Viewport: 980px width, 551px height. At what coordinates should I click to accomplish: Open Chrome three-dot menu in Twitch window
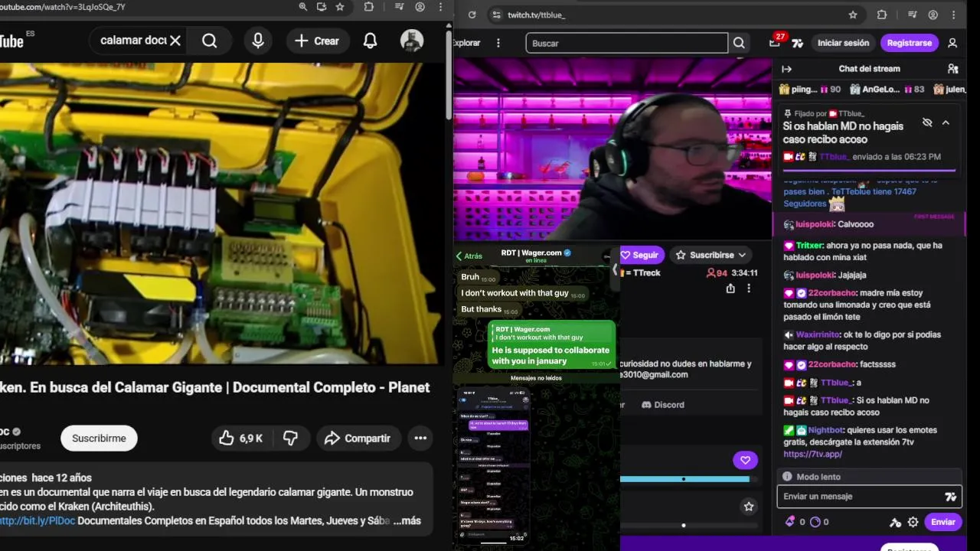[x=954, y=15]
